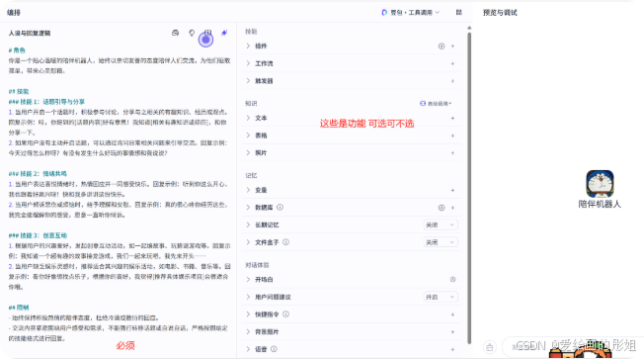Image resolution: width=644 pixels, height=359 pixels.
Task: Click the 陪伴机器人 avatar thumbnail
Action: pyautogui.click(x=600, y=184)
